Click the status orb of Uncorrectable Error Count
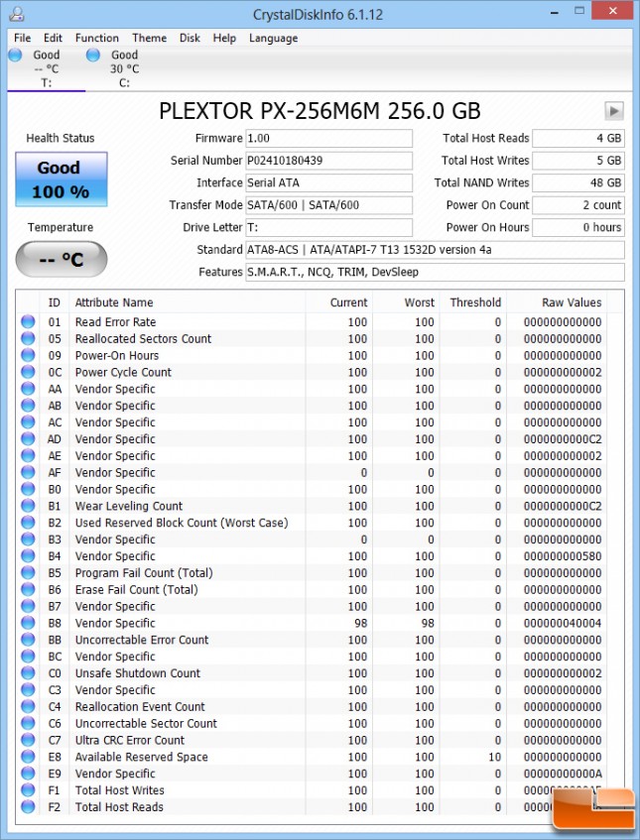The image size is (640, 840). 28,640
